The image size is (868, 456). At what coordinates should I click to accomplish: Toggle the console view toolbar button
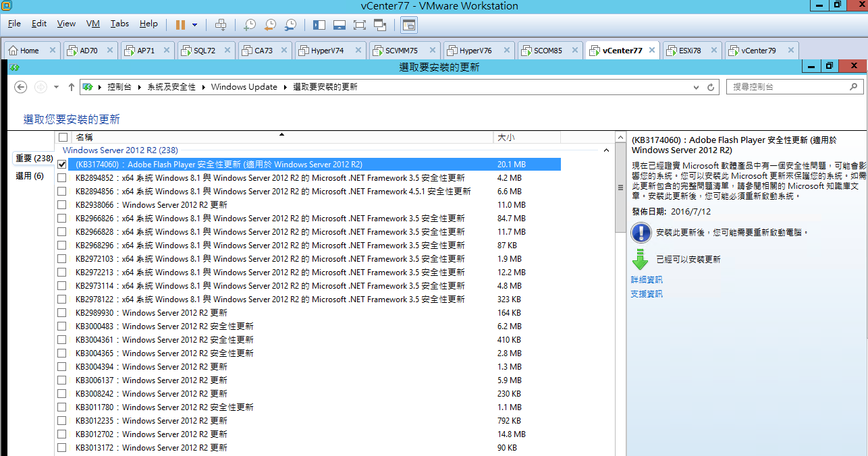[408, 25]
